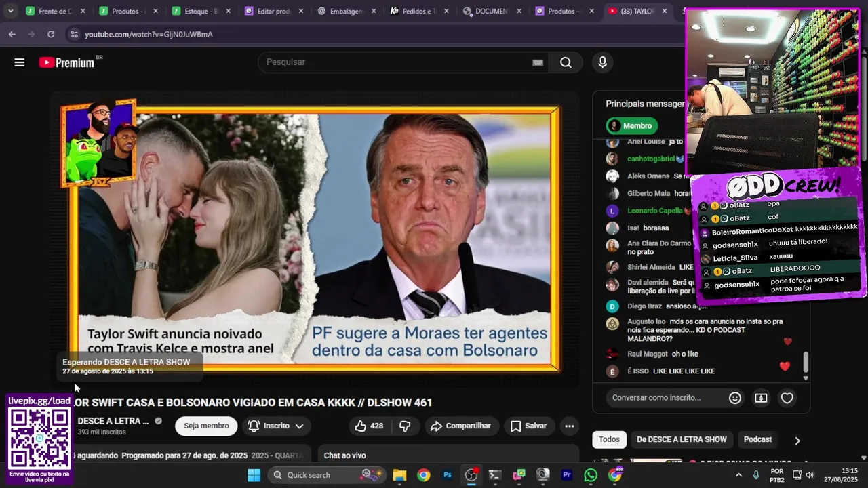Open the on-screen keyboard in search box

[x=537, y=62]
